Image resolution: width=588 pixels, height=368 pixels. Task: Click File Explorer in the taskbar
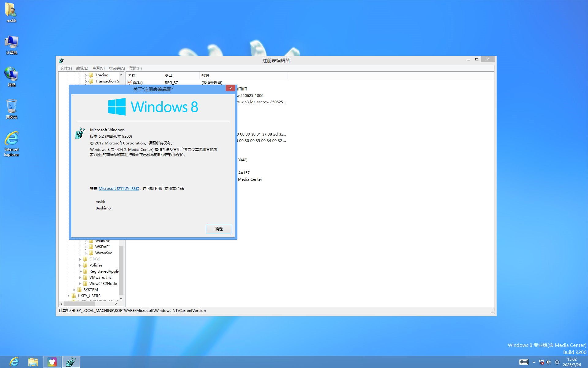click(33, 362)
